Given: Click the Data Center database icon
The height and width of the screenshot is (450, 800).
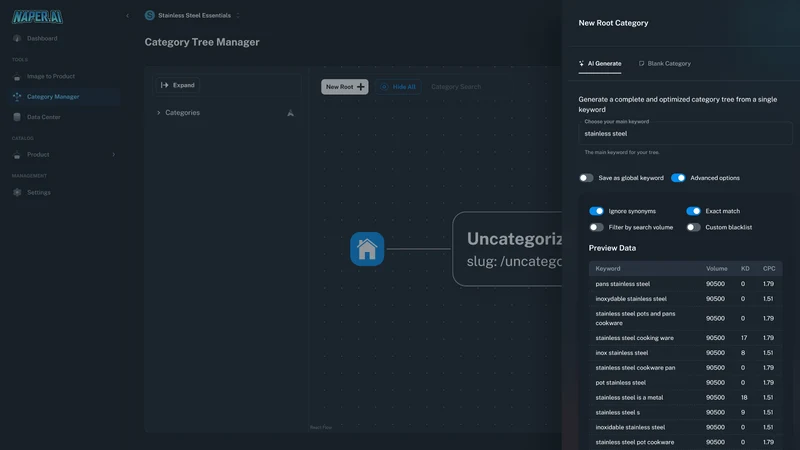Looking at the screenshot, I should click(17, 117).
